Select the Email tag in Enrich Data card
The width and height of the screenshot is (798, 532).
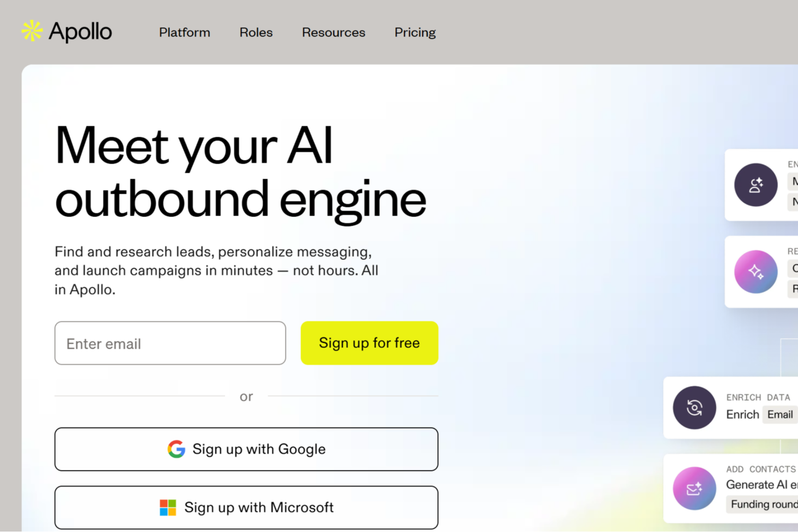coord(780,414)
